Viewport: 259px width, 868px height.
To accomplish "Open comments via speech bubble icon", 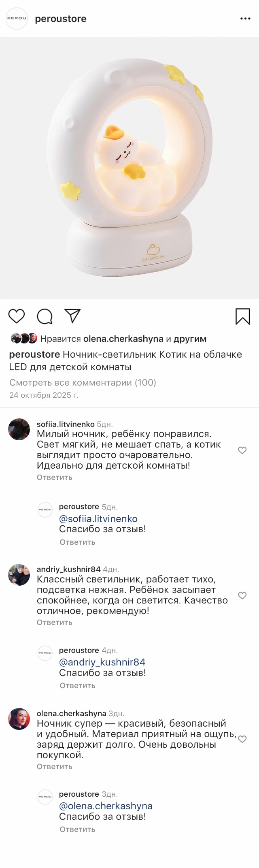I will (x=45, y=316).
